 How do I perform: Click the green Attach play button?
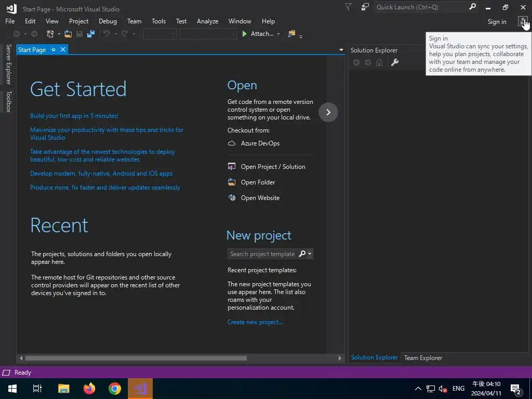(244, 34)
